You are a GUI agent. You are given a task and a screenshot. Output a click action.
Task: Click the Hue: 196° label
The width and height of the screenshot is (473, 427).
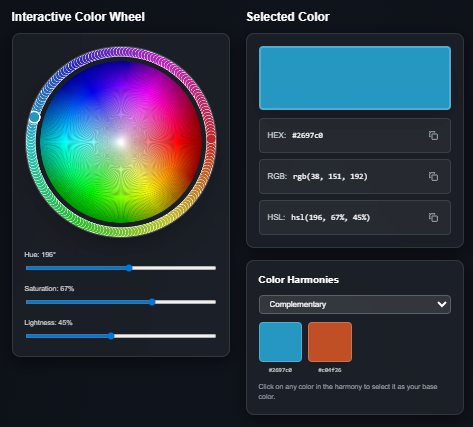coord(40,255)
